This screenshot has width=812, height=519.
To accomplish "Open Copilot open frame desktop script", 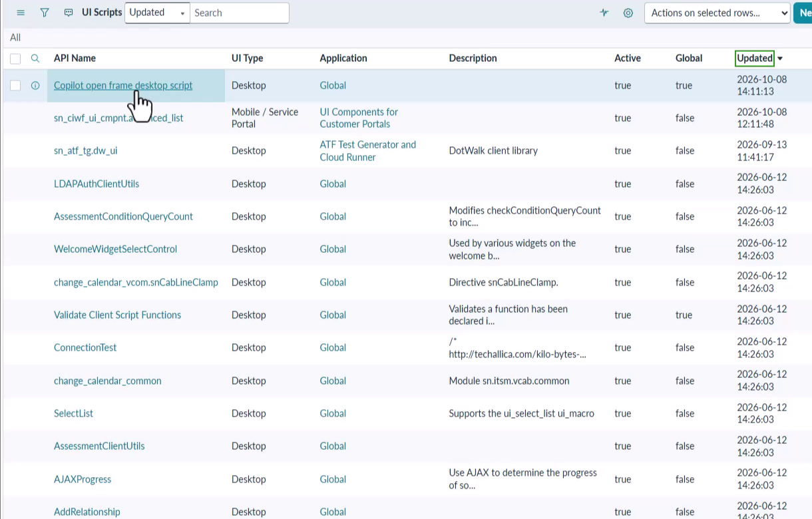I will tap(123, 85).
